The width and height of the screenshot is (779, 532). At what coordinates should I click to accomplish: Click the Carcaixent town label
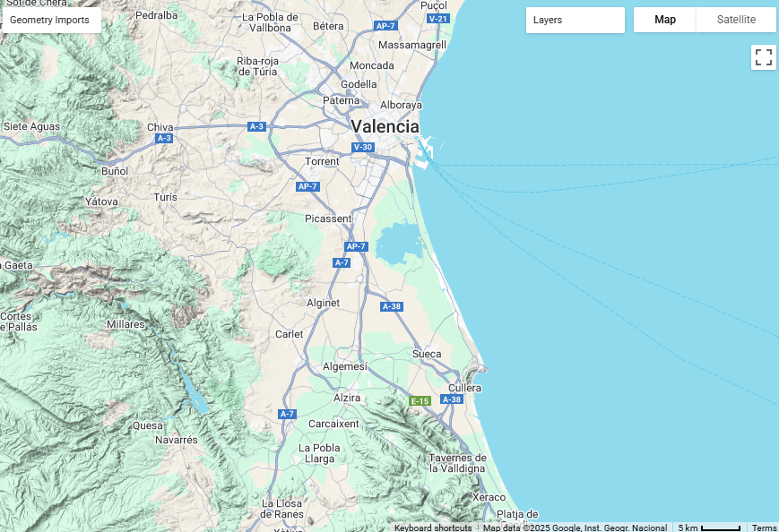[333, 424]
